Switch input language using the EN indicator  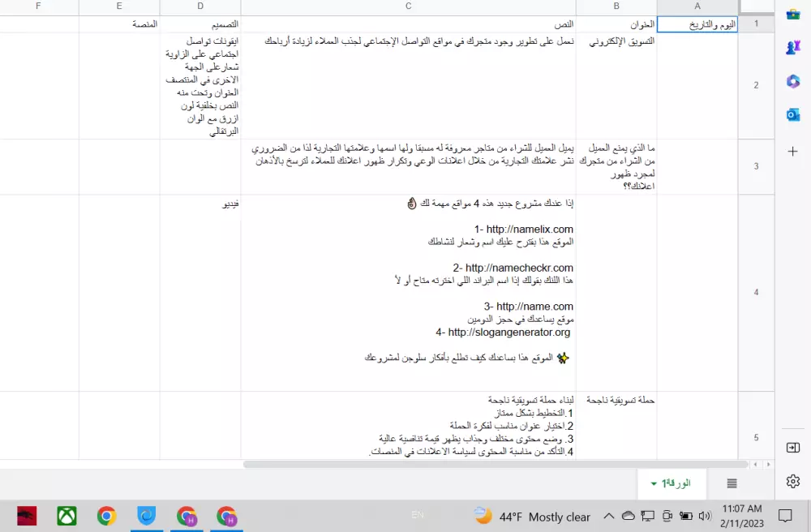(x=418, y=516)
